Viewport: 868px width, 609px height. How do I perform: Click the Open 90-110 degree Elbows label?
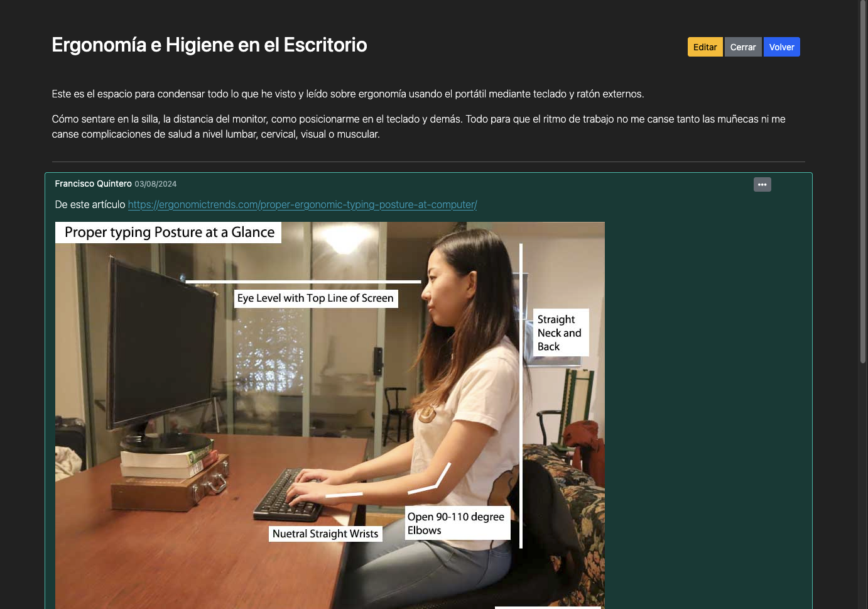457,523
